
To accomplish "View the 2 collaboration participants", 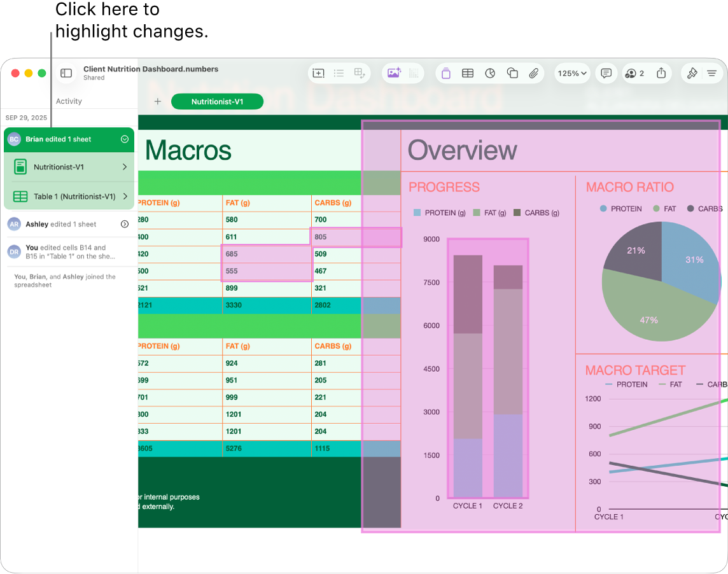I will tap(633, 73).
